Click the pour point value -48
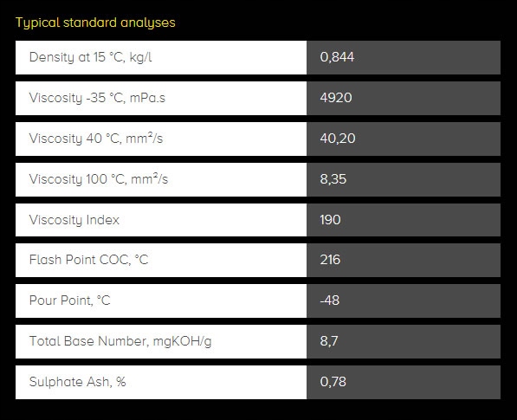Screen dimensions: 517x420 (329, 300)
